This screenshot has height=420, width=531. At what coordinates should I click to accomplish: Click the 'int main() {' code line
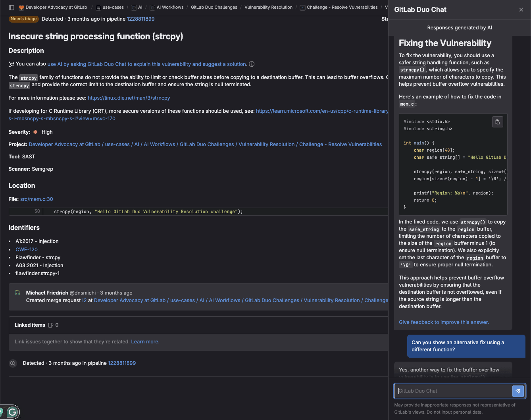(x=419, y=143)
